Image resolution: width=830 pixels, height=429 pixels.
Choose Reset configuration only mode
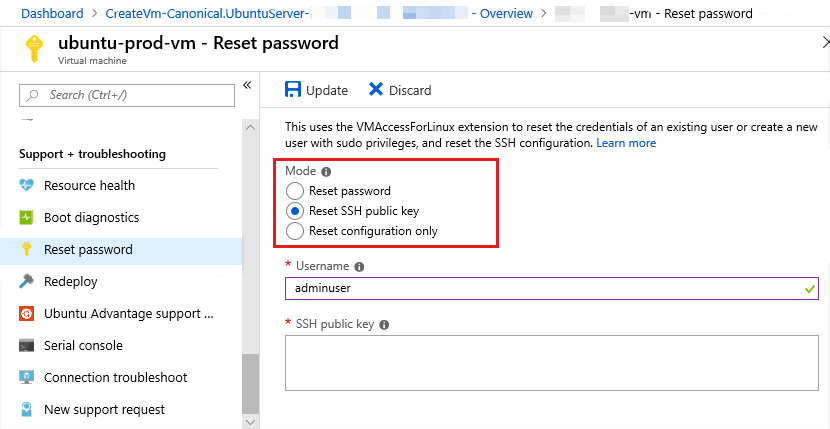pos(294,231)
